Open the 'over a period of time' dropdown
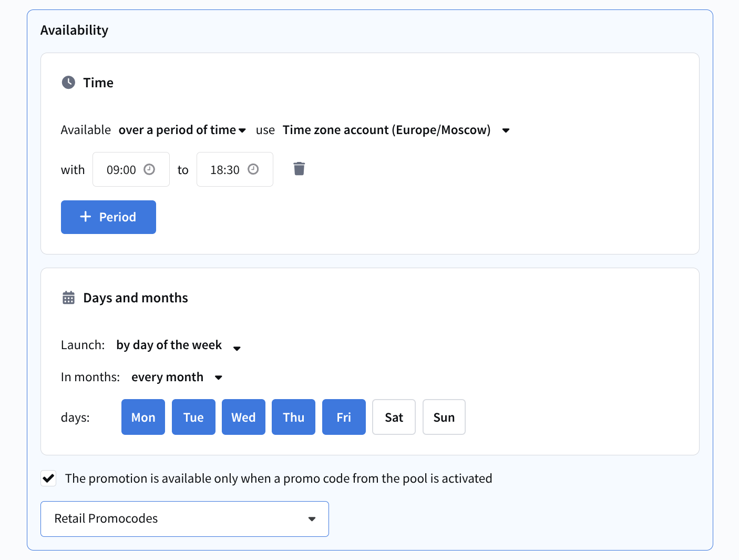Image resolution: width=739 pixels, height=560 pixels. (x=182, y=130)
